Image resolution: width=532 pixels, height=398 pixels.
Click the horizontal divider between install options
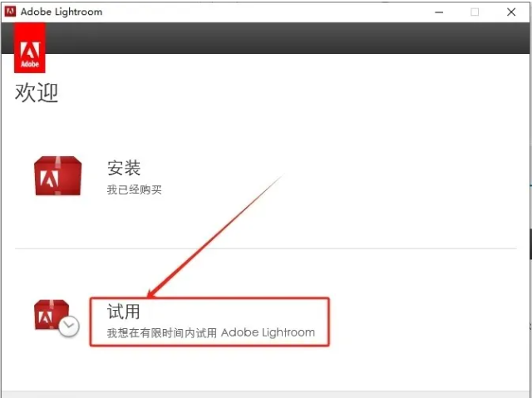pos(266,248)
